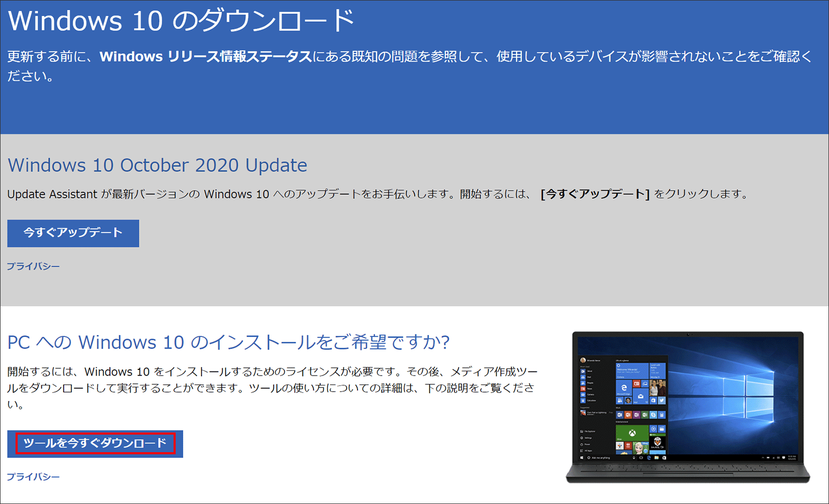The height and width of the screenshot is (504, 829).
Task: Click the 今すぐアップデート button
Action: (73, 233)
